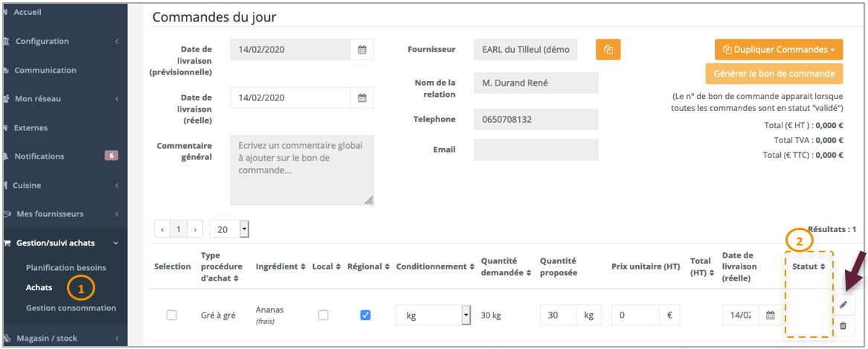Open calendar icon for Date de livraison (prévisionnelle)
The width and height of the screenshot is (868, 349).
coord(362,50)
